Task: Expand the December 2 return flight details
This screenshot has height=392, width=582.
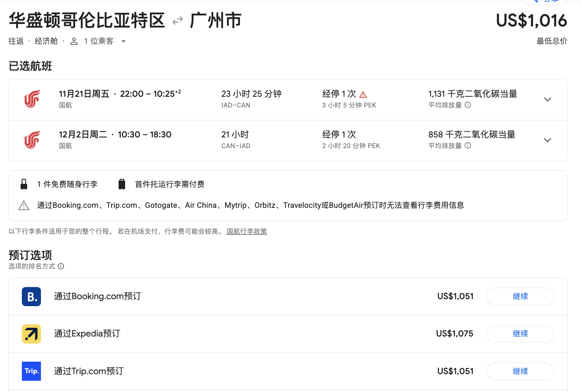Action: click(x=547, y=140)
